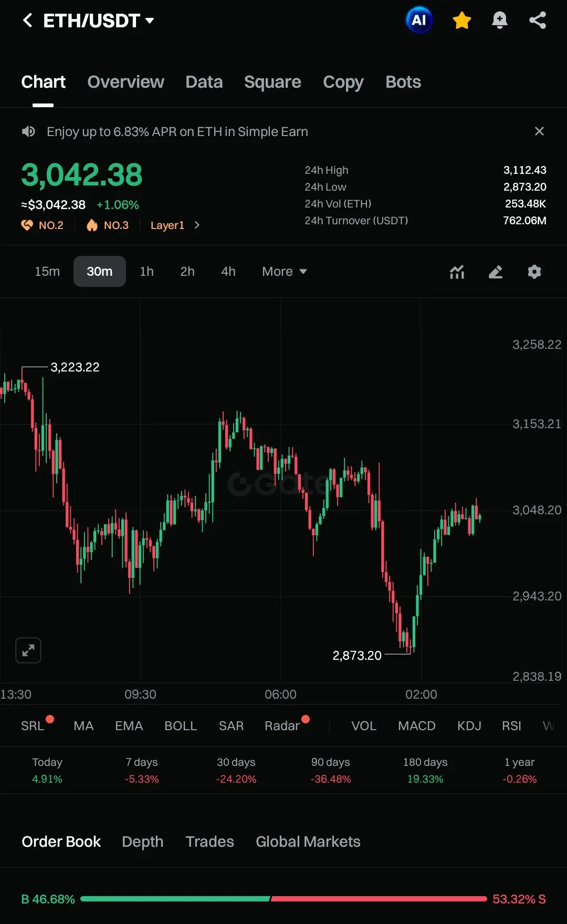The height and width of the screenshot is (924, 567).
Task: Open the Simple Earn APR promotion link
Action: 177,131
